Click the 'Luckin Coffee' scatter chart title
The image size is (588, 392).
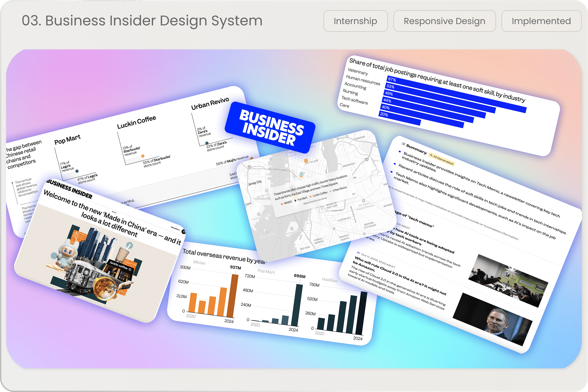(136, 122)
